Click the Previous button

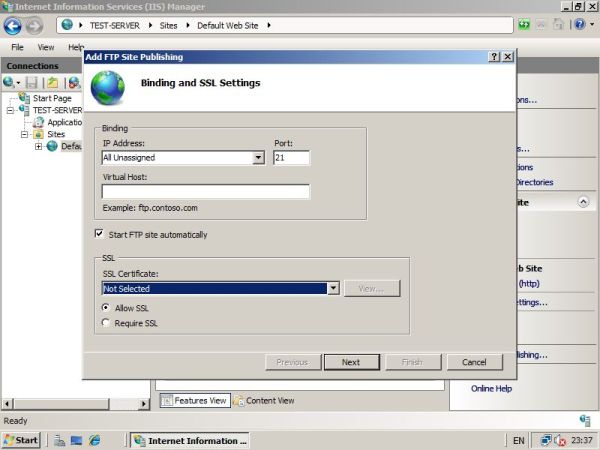pyautogui.click(x=293, y=362)
